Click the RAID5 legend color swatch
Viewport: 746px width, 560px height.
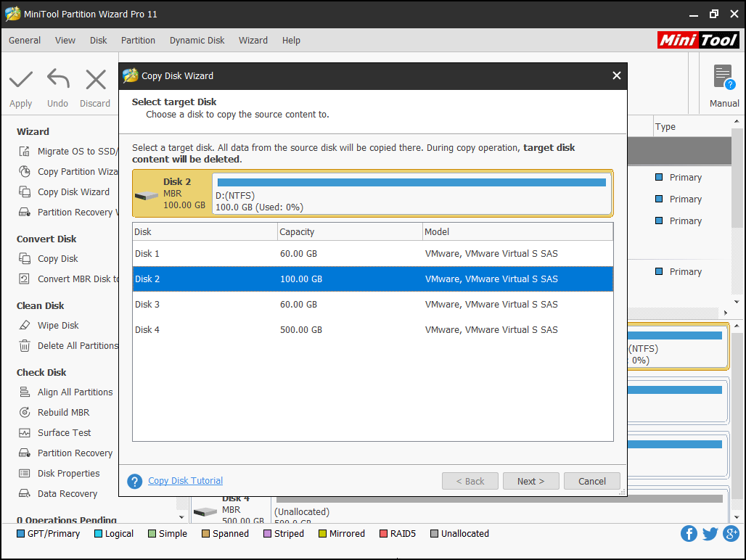pos(383,533)
